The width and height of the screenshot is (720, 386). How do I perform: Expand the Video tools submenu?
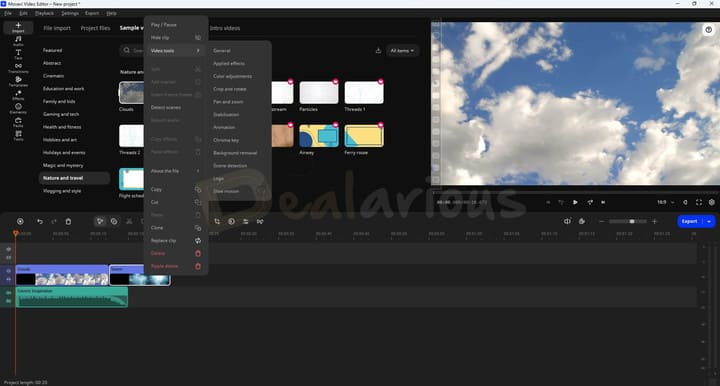(x=176, y=51)
